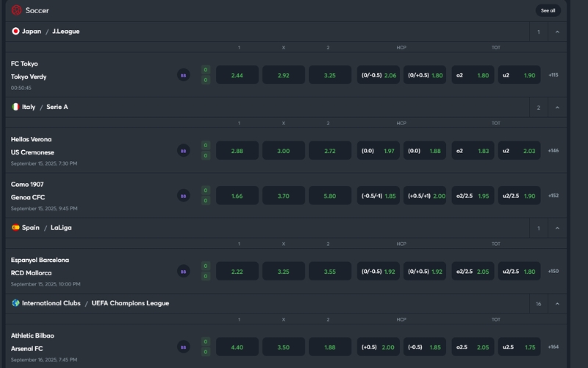The width and height of the screenshot is (588, 368).
Task: Select handicap (0/-0.5) 1.92 for Espanyol
Action: (x=379, y=271)
